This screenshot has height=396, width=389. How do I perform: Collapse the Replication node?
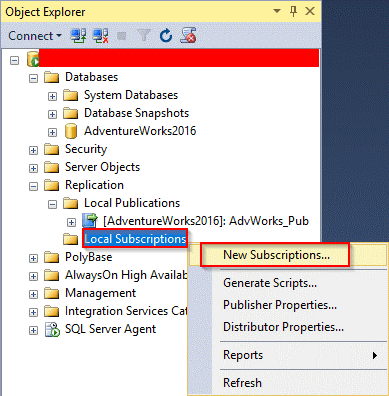tap(33, 187)
